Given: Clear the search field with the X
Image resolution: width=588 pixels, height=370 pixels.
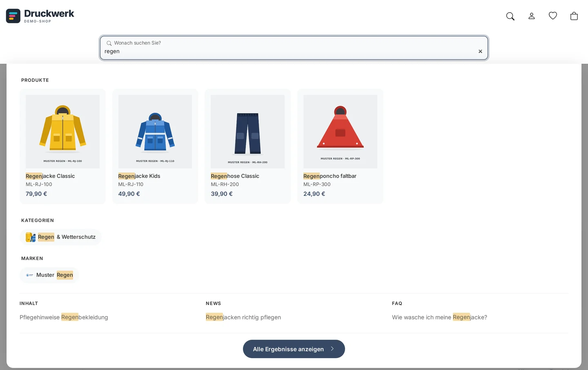Looking at the screenshot, I should pyautogui.click(x=480, y=52).
